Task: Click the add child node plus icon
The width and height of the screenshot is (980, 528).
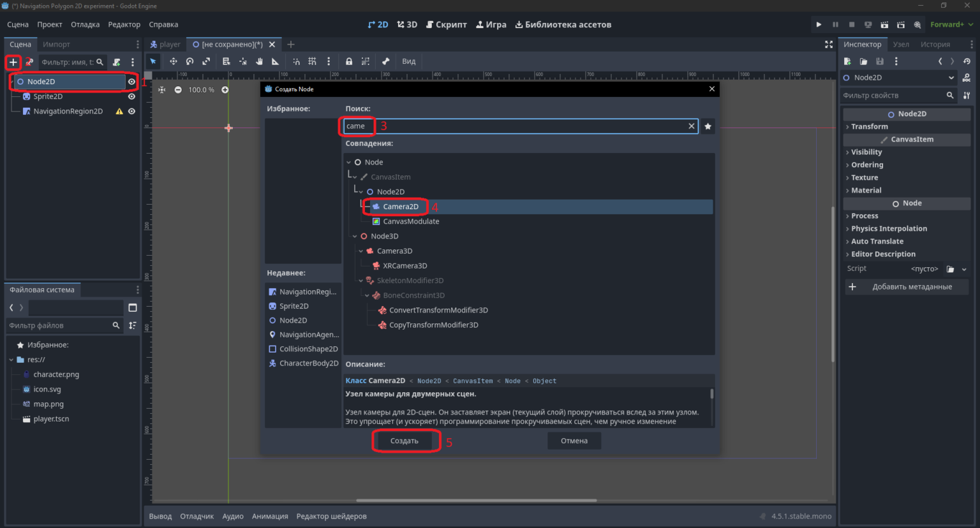Action: click(13, 62)
